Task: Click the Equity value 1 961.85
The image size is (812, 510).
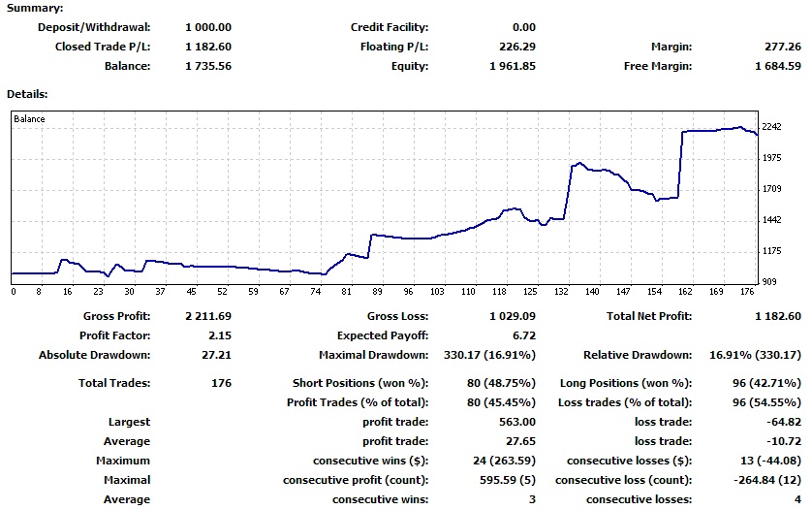Action: 512,66
